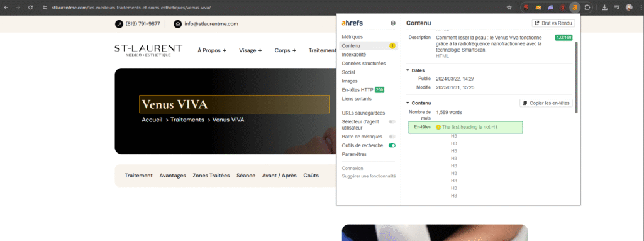Click the '1,589 words' word count

coord(449,112)
